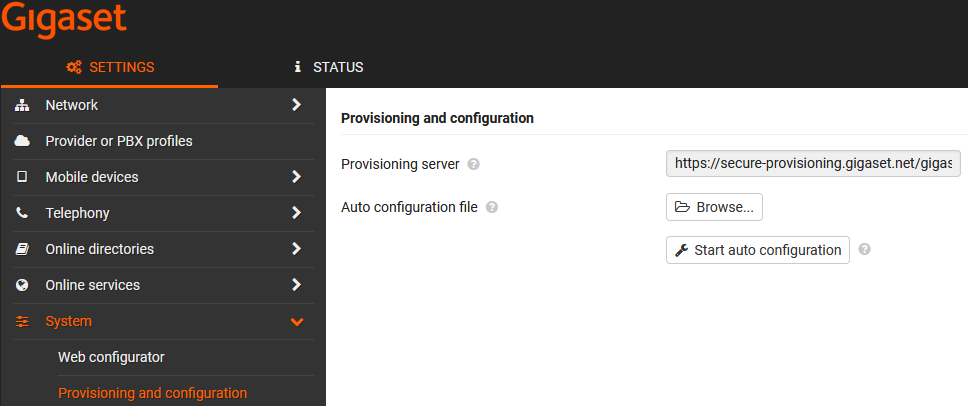Collapse the System section chevron
Image resolution: width=968 pixels, height=406 pixels.
click(x=296, y=321)
